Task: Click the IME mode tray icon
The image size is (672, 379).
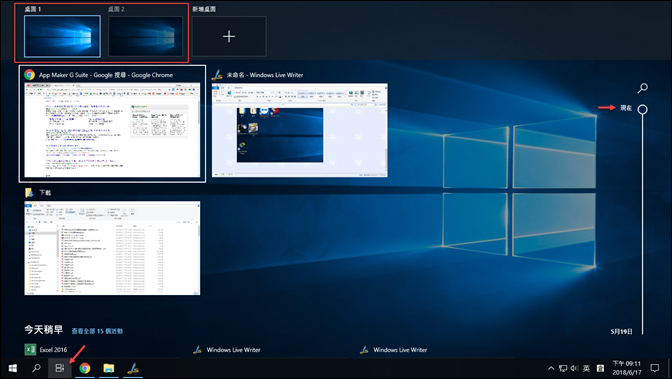Action: 600,368
